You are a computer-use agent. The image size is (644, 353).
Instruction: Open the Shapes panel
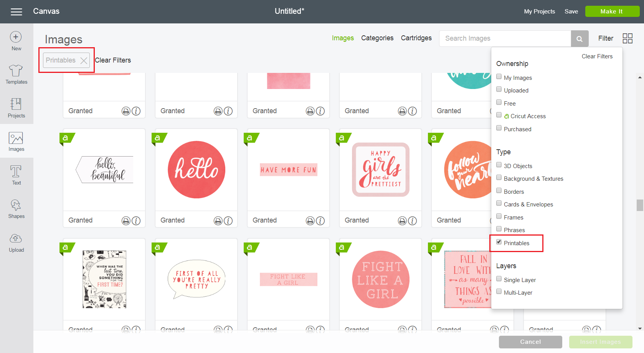16,209
